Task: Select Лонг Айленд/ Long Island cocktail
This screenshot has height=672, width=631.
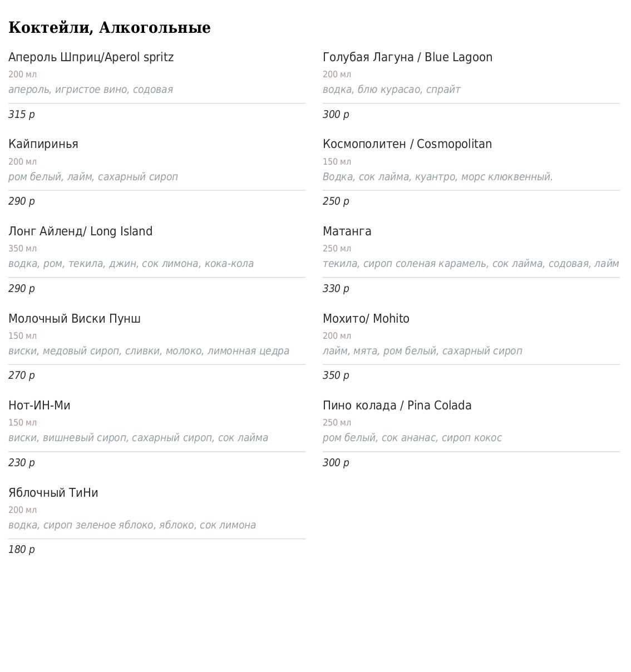Action: tap(81, 231)
